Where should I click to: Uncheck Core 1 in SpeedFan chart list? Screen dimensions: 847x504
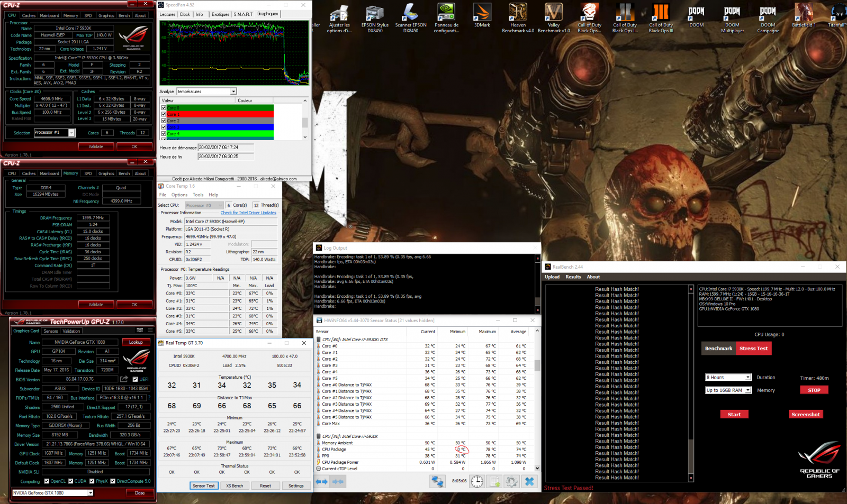[x=164, y=114]
